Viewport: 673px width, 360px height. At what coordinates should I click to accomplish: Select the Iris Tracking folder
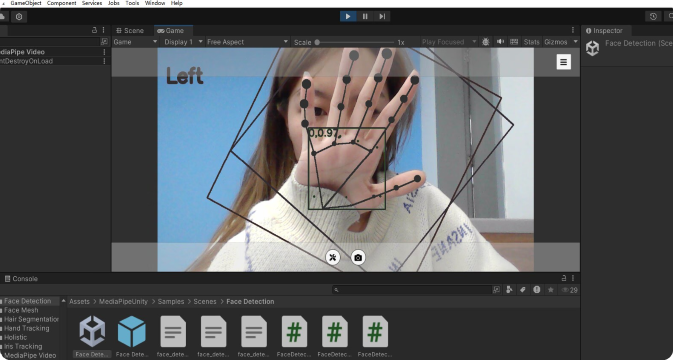pyautogui.click(x=23, y=346)
